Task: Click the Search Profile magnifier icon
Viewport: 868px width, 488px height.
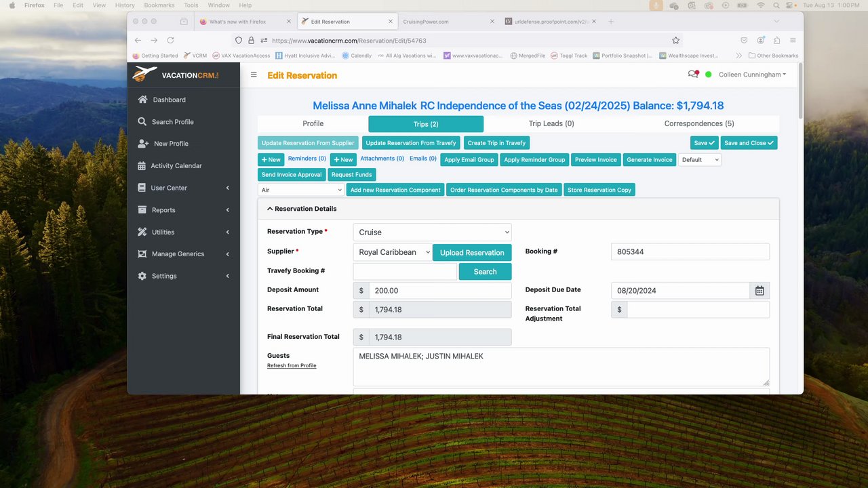Action: pyautogui.click(x=142, y=122)
